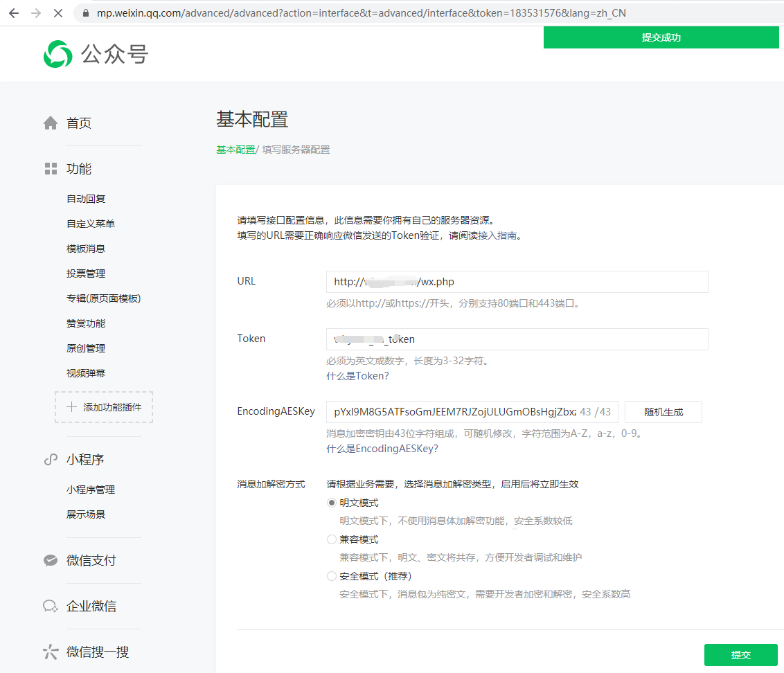Viewport: 784px width, 673px height.
Task: Select the 兼容模式 radio button
Action: coord(331,539)
